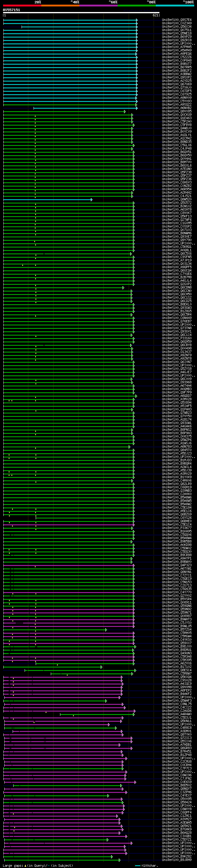Open hit UniRef100_B1T102

tap(177, 667)
